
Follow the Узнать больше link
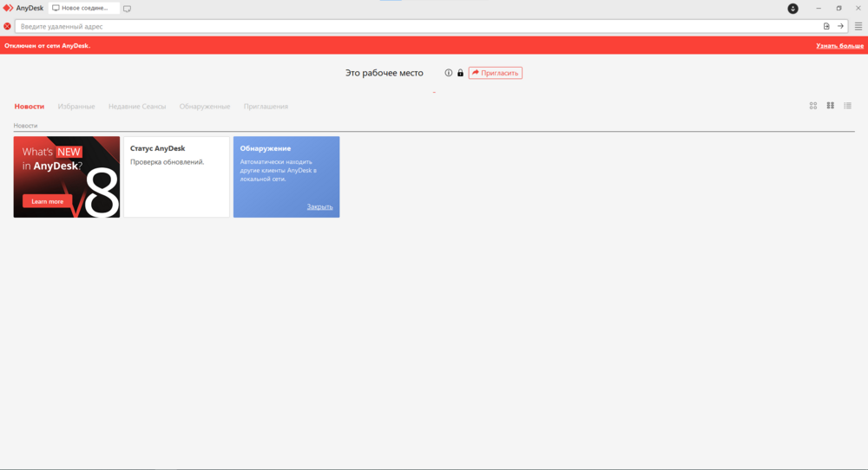(x=839, y=46)
